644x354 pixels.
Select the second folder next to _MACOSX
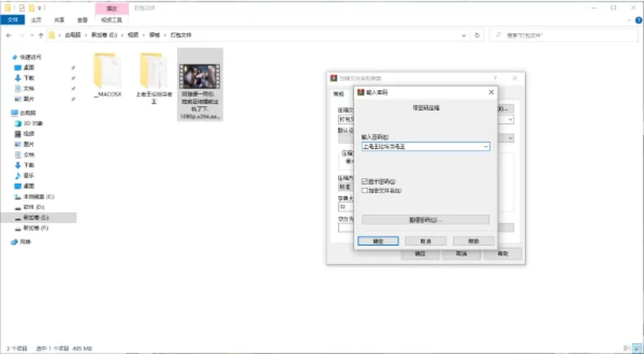pyautogui.click(x=154, y=70)
